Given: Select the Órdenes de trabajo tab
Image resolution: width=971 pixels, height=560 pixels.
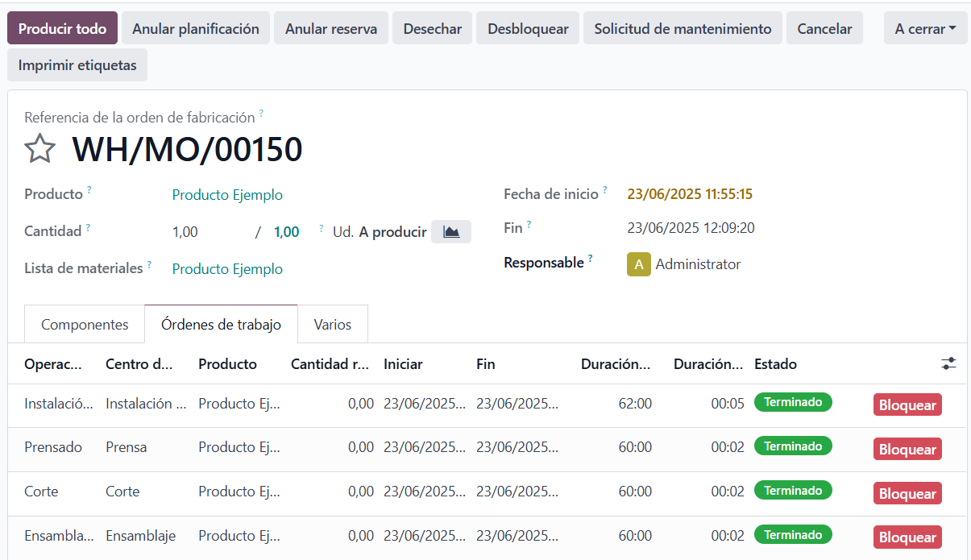Looking at the screenshot, I should pos(222,325).
